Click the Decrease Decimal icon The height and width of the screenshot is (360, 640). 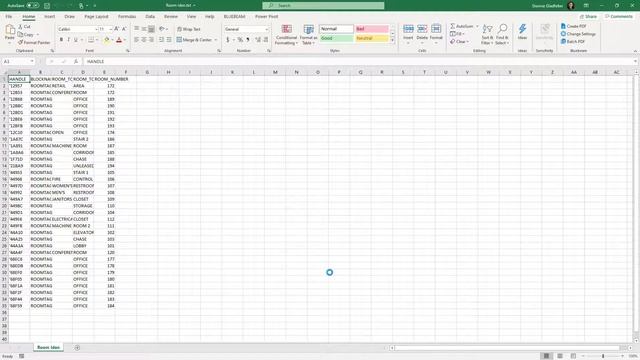click(x=266, y=40)
